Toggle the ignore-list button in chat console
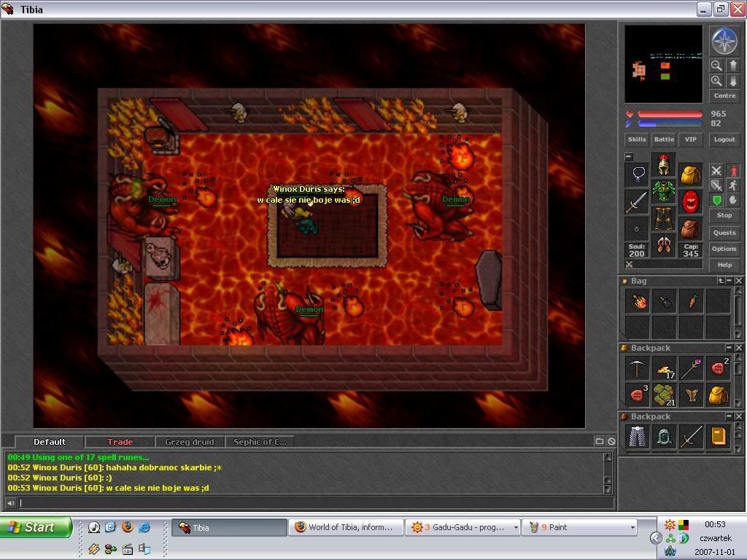The height and width of the screenshot is (560, 747). 611,441
